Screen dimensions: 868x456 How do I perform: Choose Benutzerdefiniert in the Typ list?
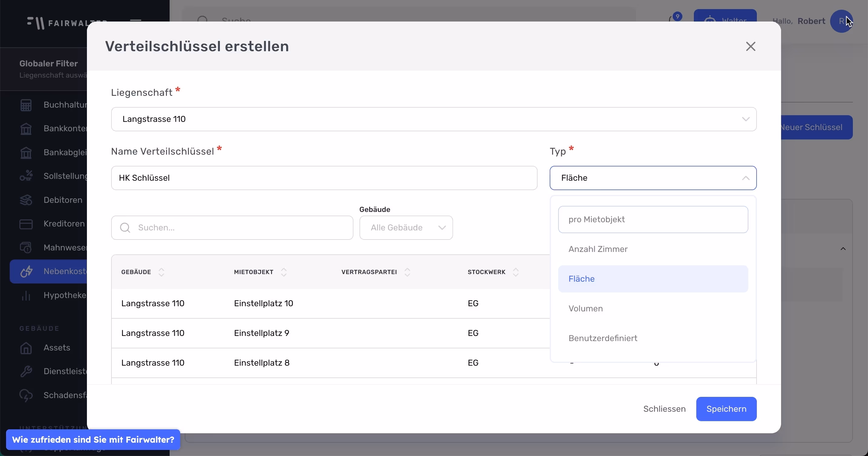tap(602, 338)
